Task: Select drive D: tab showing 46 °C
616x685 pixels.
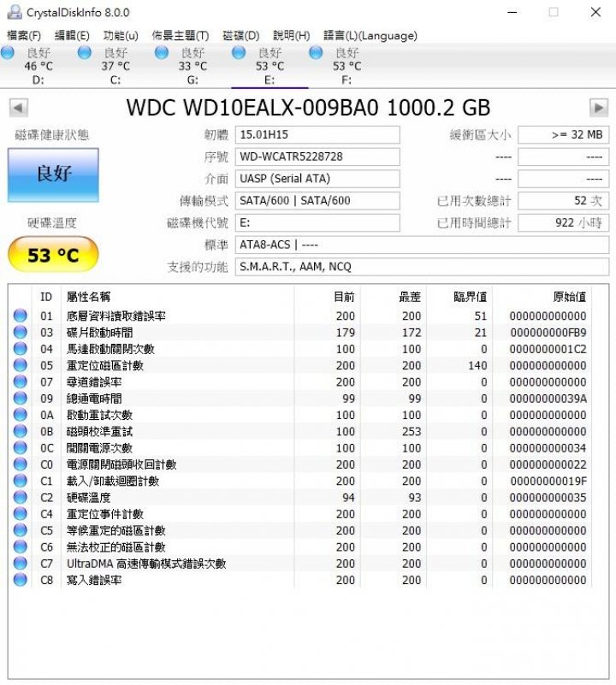Action: (38, 66)
